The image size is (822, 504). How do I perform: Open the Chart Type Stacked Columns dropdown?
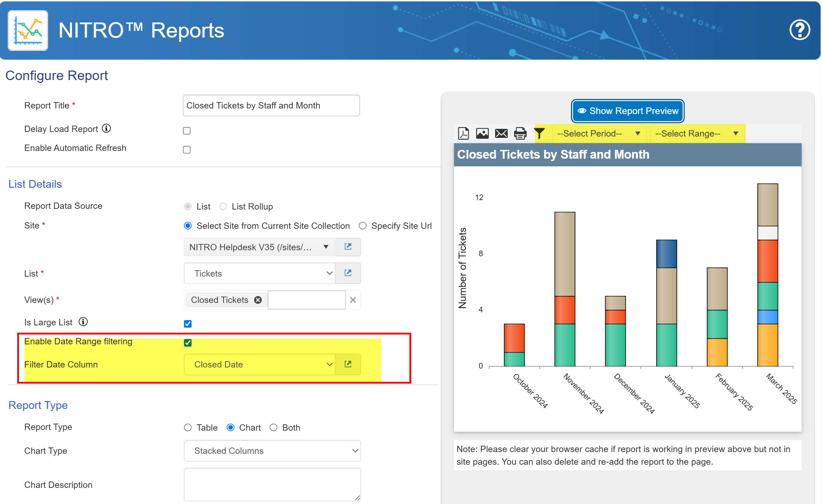(272, 451)
